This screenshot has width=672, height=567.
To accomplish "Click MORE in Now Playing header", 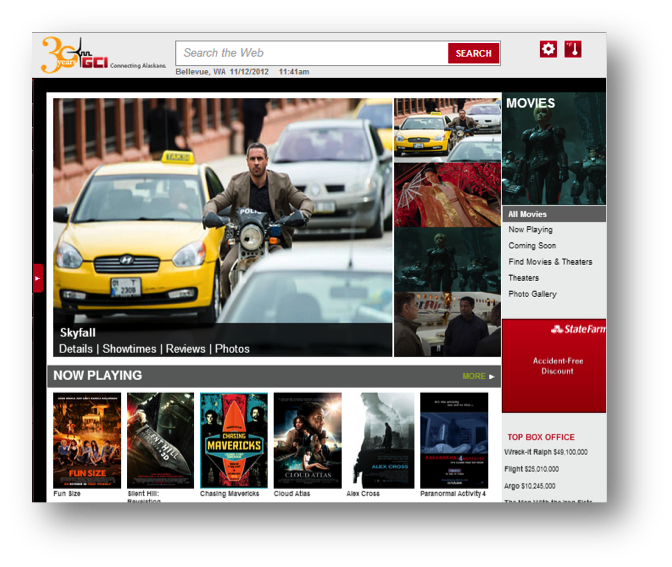I will point(474,376).
